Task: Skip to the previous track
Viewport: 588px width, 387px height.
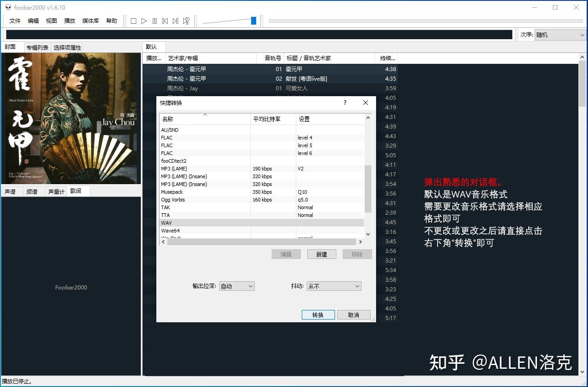Action: pyautogui.click(x=165, y=21)
